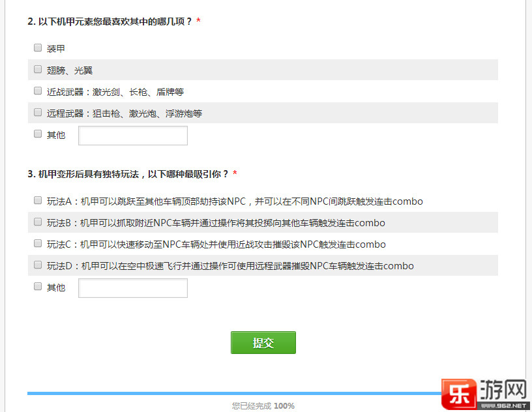This screenshot has width=532, height=412.
Task: Tick the 翅膀、光翼 checkbox
Action: [38, 69]
